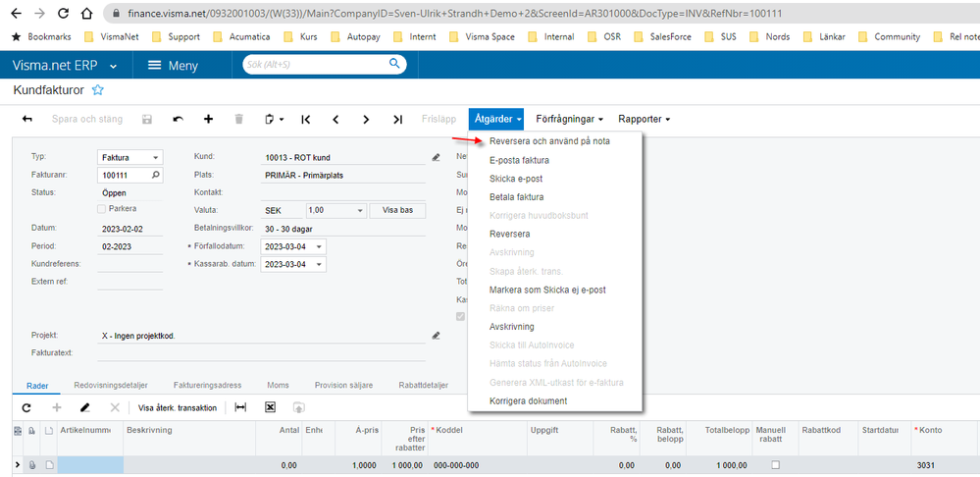Go to the first record
The width and height of the screenshot is (980, 477).
point(306,119)
